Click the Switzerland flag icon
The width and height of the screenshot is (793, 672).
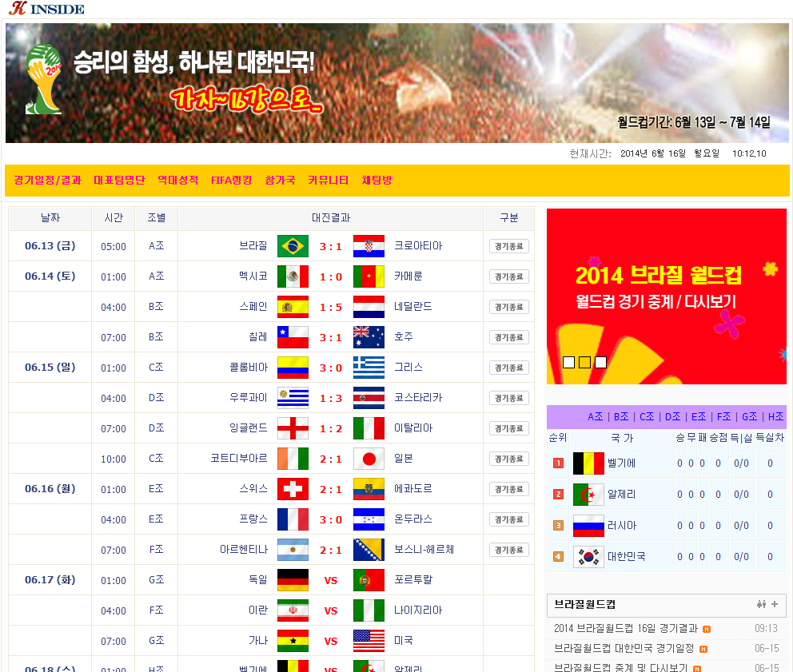pyautogui.click(x=293, y=489)
